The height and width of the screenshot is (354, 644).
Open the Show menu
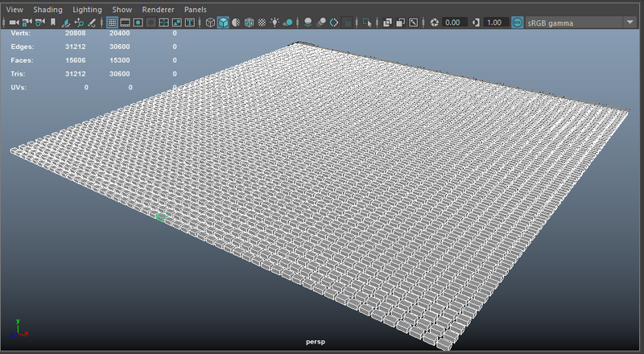click(x=122, y=10)
